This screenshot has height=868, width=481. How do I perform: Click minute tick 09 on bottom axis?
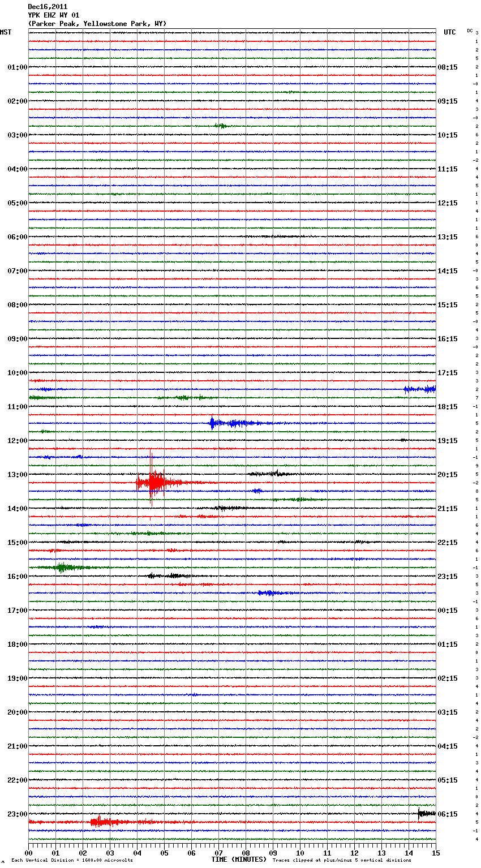tap(273, 853)
